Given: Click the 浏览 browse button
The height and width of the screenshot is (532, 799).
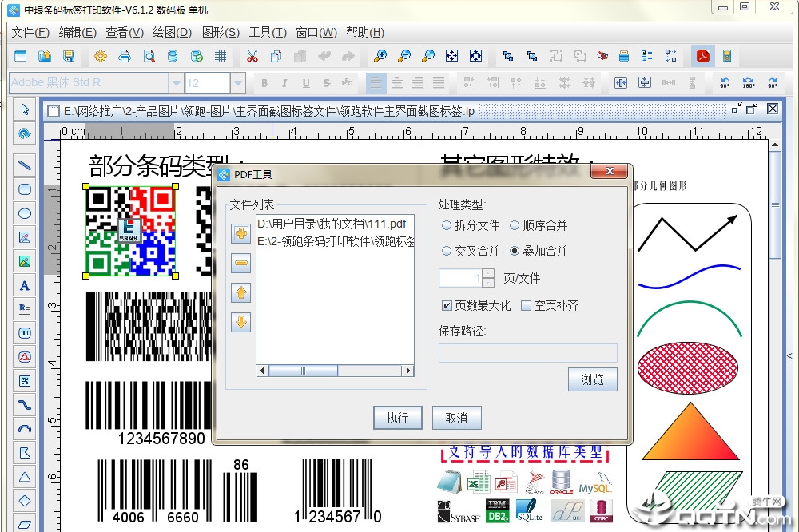Looking at the screenshot, I should tap(592, 379).
